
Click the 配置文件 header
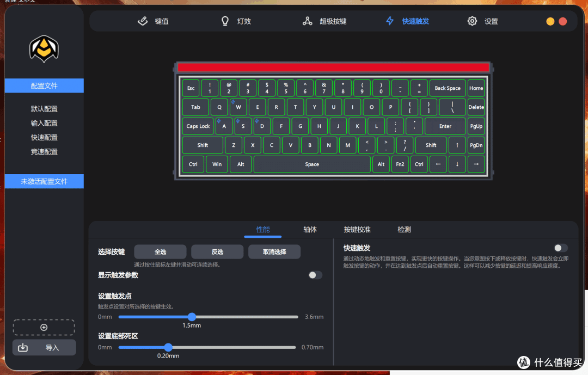44,85
